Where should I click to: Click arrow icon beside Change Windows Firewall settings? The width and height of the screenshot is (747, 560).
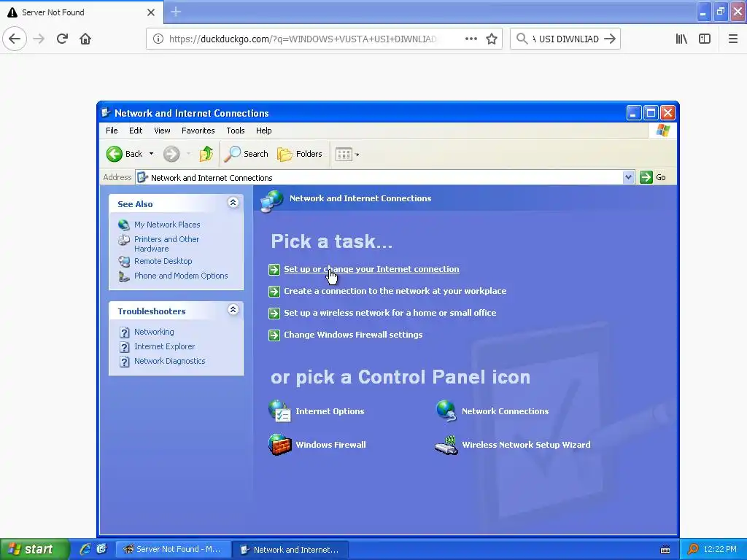274,335
